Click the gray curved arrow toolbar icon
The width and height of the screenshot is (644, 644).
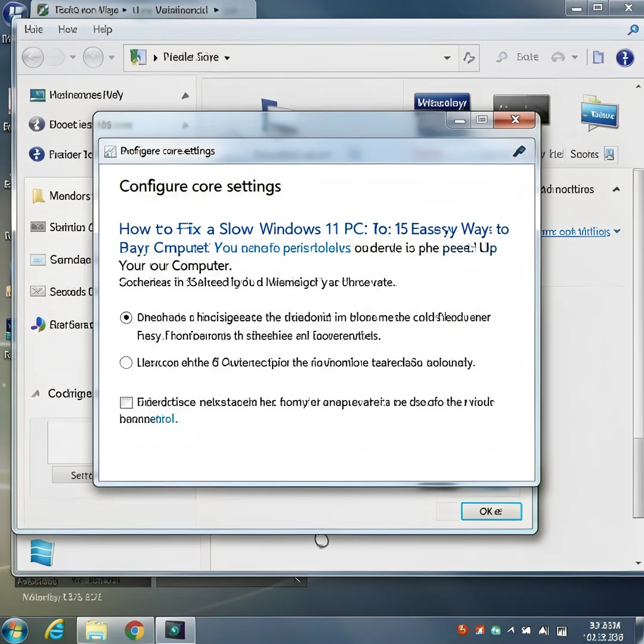click(558, 57)
